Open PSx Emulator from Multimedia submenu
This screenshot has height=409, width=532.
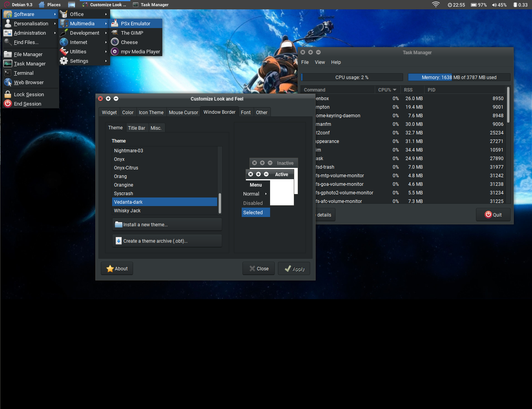click(136, 23)
